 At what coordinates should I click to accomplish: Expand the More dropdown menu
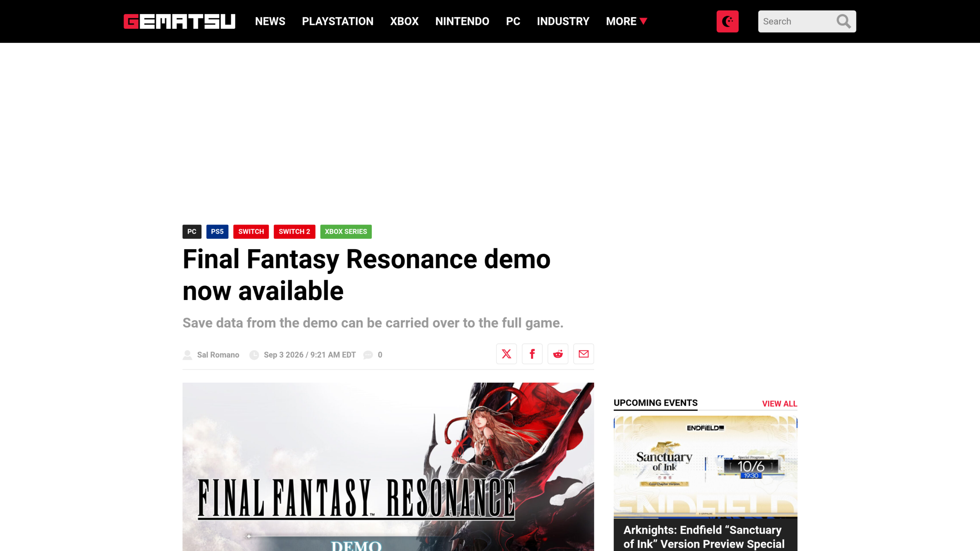point(626,21)
